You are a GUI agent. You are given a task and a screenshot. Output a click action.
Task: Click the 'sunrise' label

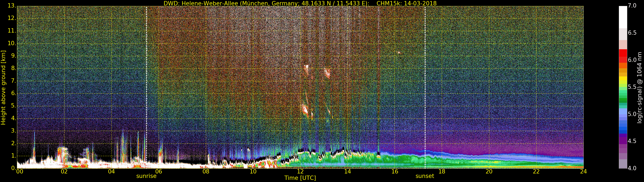146,176
